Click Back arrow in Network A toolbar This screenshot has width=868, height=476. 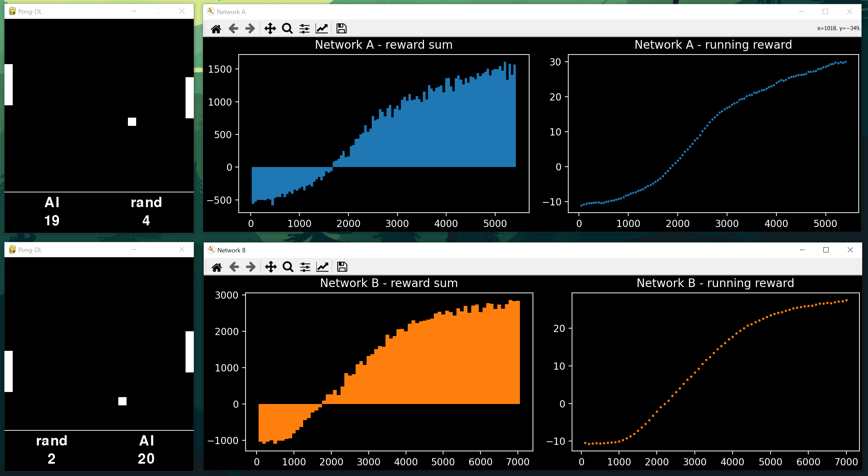[233, 28]
